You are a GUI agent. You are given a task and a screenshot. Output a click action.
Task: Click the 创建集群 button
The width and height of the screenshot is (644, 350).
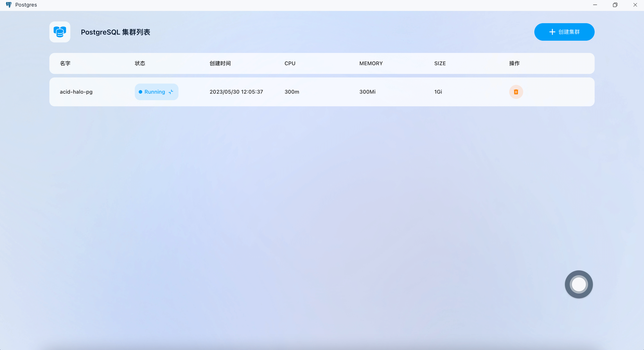click(564, 32)
